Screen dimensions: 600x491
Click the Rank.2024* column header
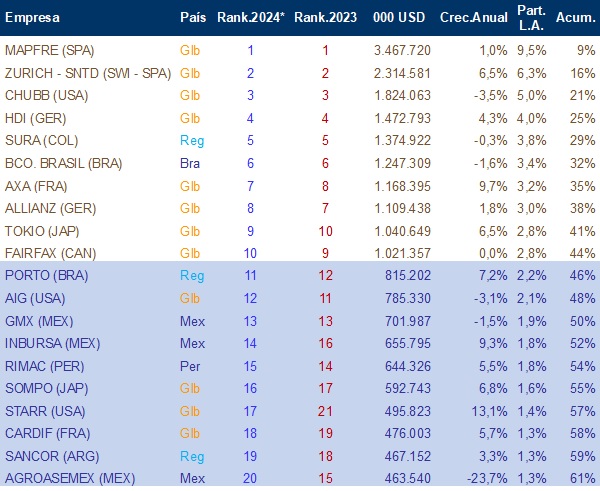[251, 18]
